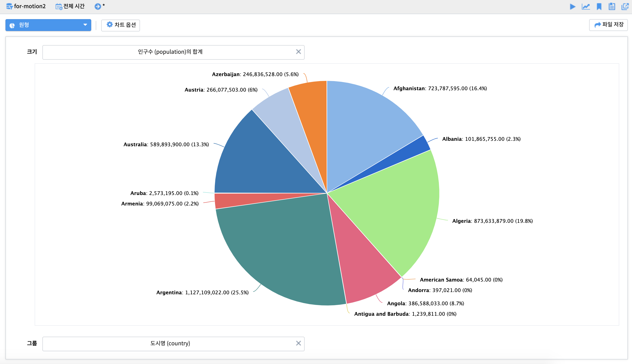Click the 그룹 label
The width and height of the screenshot is (632, 364).
32,343
